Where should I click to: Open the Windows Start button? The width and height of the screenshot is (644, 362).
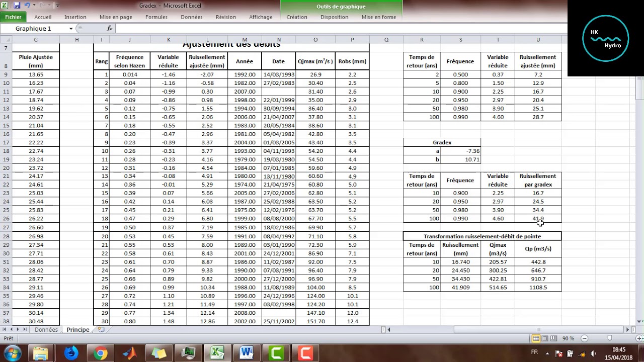12,353
